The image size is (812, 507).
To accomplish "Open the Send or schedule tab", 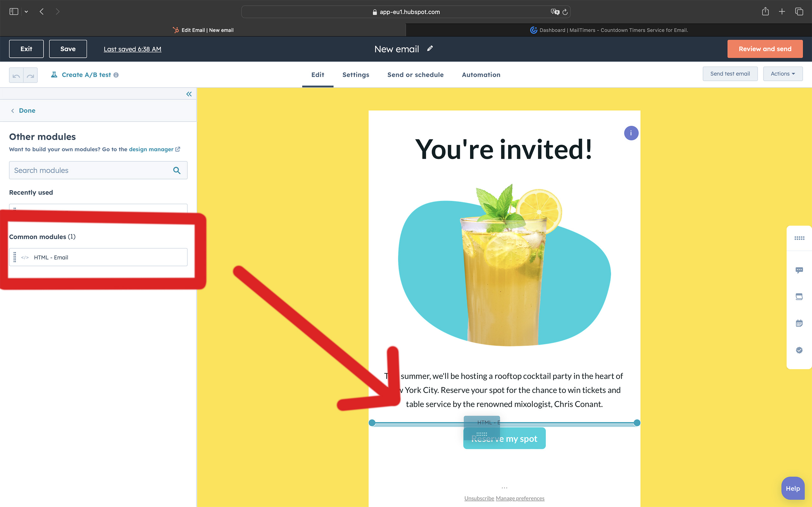I will (416, 75).
